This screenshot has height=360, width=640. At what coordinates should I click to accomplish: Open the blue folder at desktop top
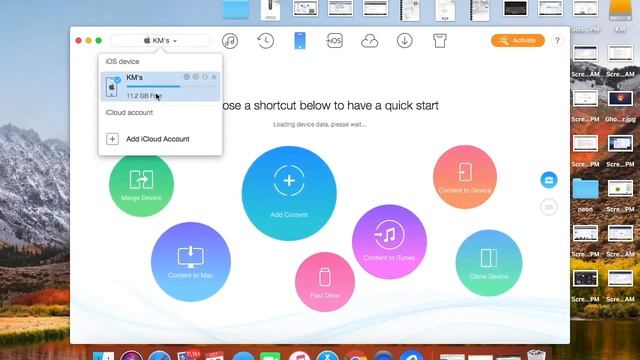236,10
